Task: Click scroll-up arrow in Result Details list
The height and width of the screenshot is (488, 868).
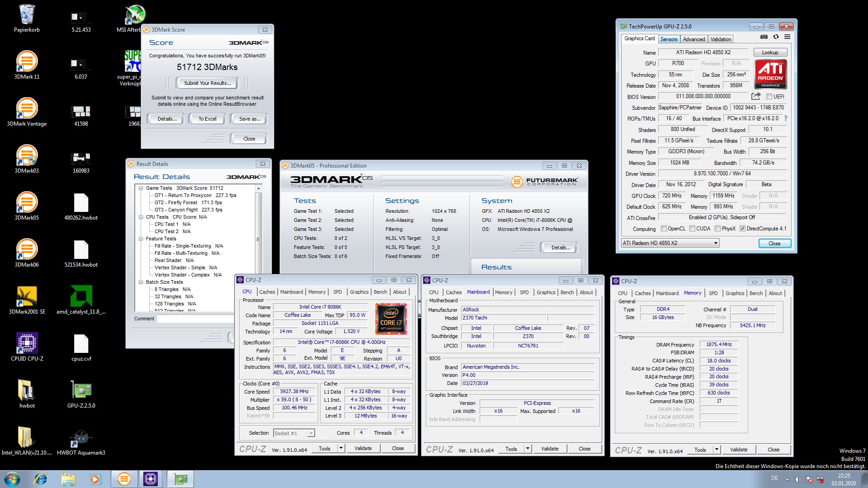Action: coord(258,188)
